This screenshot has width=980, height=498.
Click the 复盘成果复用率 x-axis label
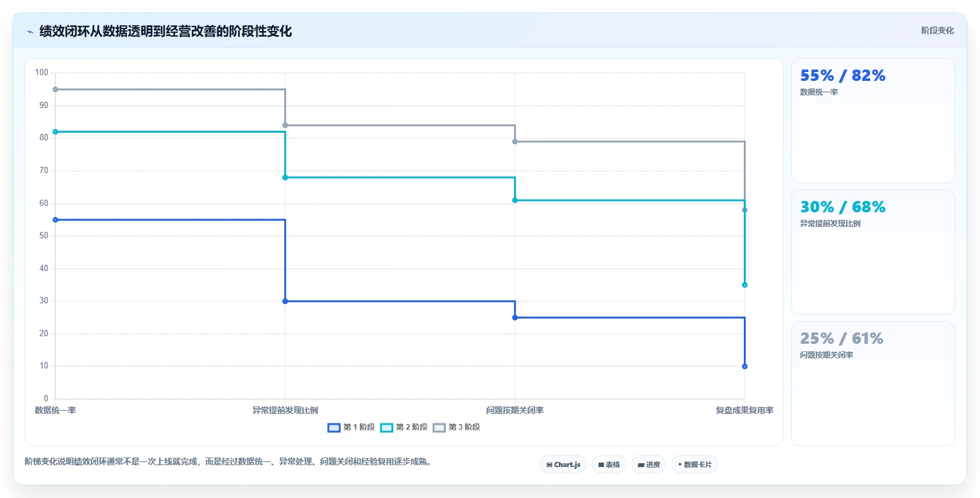coord(744,411)
